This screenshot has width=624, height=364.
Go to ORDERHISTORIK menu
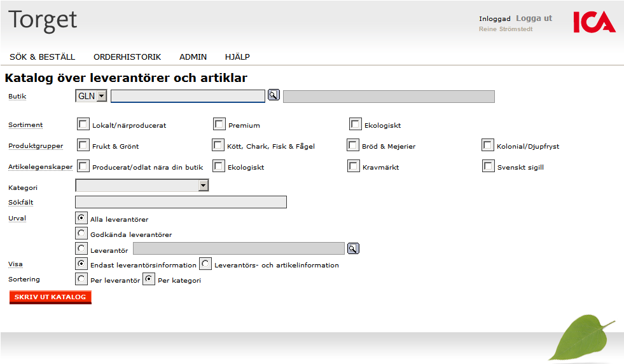tap(127, 57)
